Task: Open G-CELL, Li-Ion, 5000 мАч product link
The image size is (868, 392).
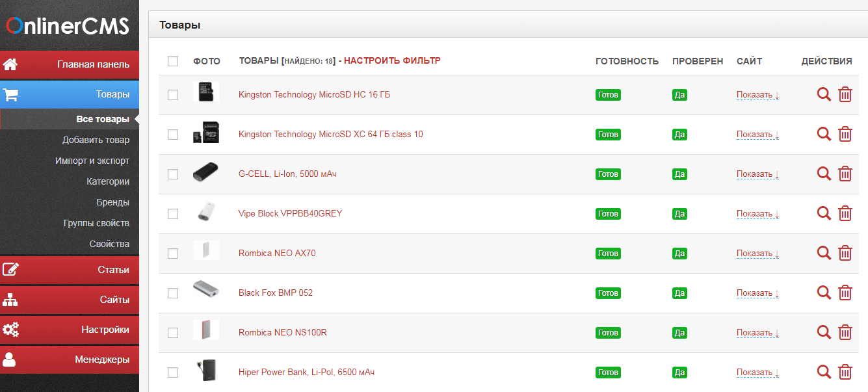Action: coord(287,174)
